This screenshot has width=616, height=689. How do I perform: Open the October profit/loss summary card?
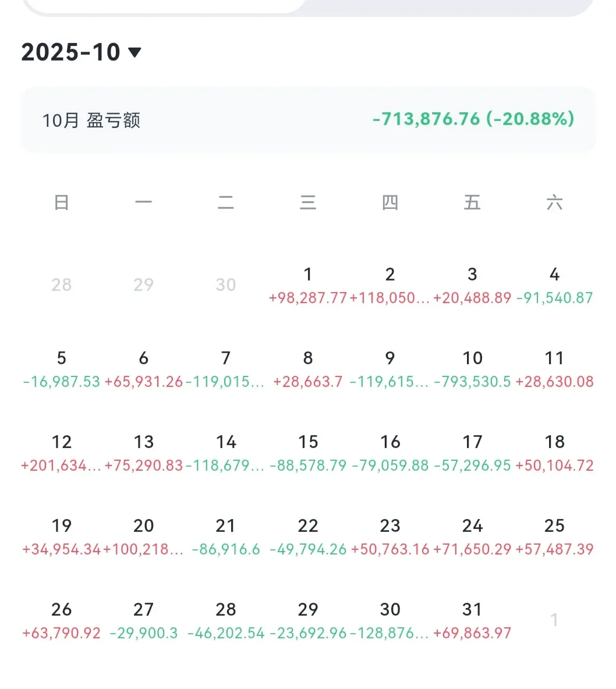coord(308,119)
